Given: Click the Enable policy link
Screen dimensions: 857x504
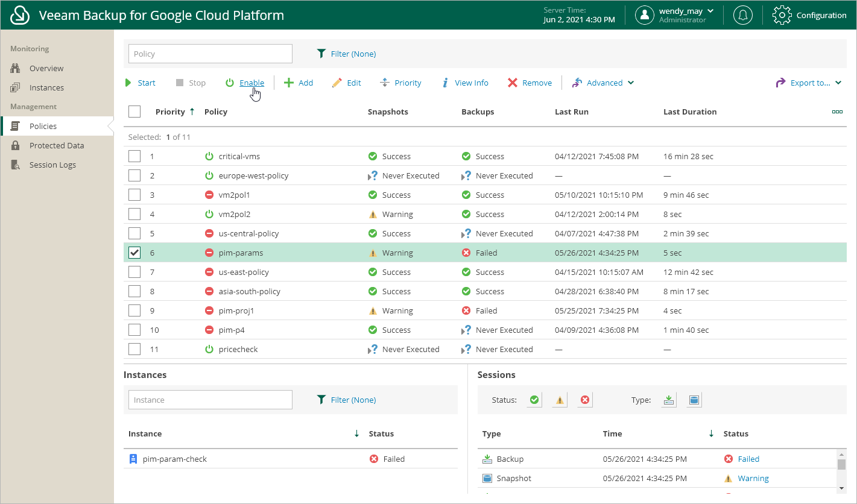Looking at the screenshot, I should pos(251,83).
